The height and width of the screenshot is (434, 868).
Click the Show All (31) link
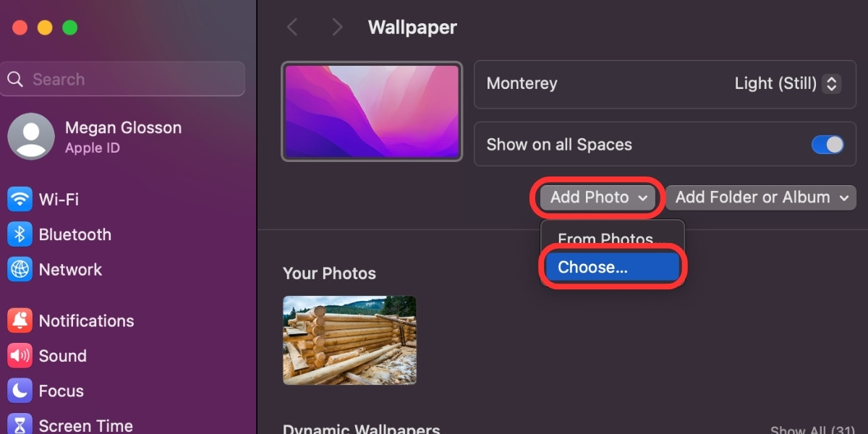(x=813, y=429)
